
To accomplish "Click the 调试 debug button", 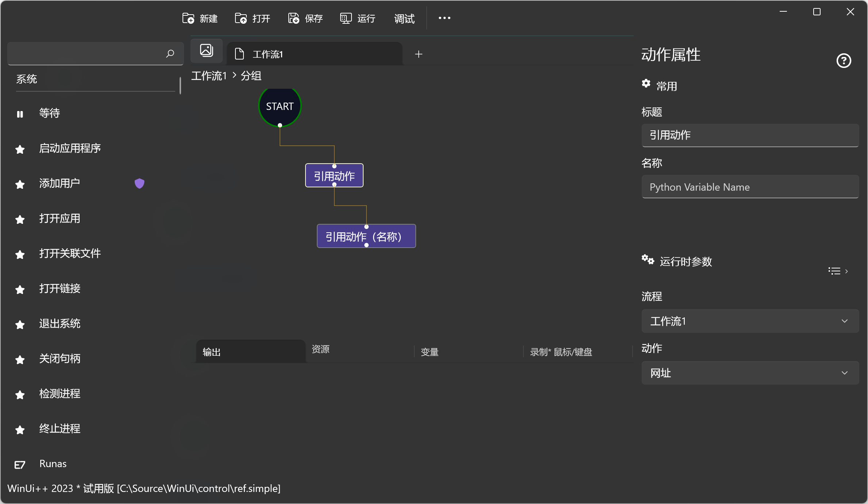I will click(x=404, y=18).
